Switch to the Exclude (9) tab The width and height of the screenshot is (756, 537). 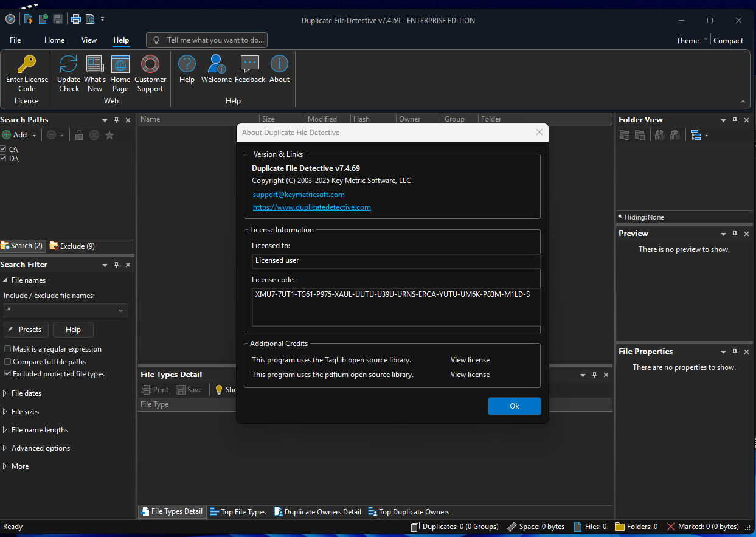coord(72,246)
